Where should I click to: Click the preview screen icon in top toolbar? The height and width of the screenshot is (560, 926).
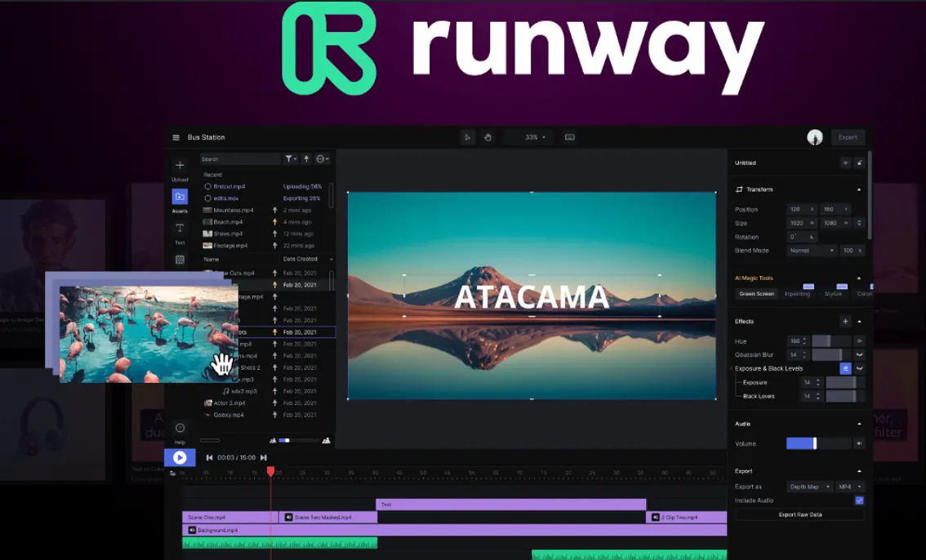570,137
